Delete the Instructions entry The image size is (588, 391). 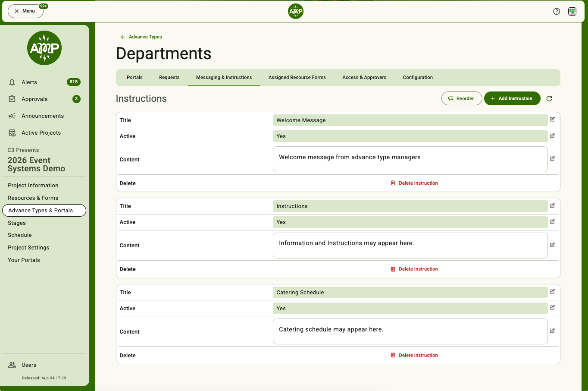(x=414, y=269)
